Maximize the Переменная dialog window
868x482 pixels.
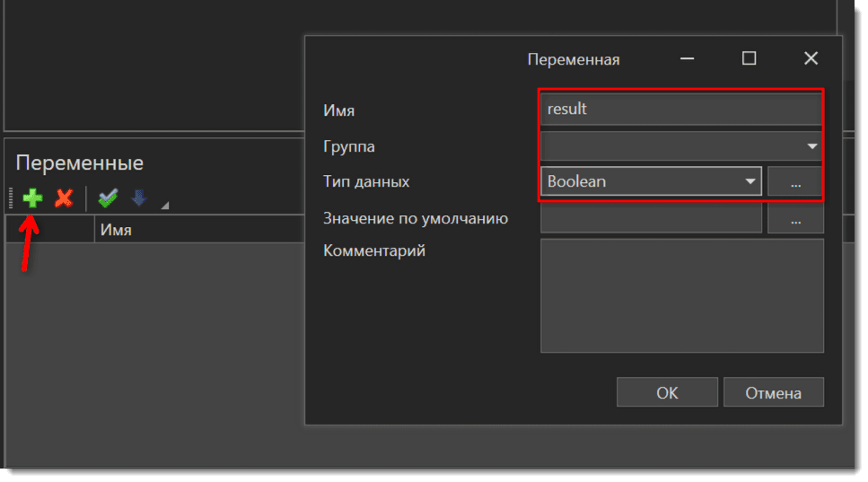pyautogui.click(x=749, y=59)
